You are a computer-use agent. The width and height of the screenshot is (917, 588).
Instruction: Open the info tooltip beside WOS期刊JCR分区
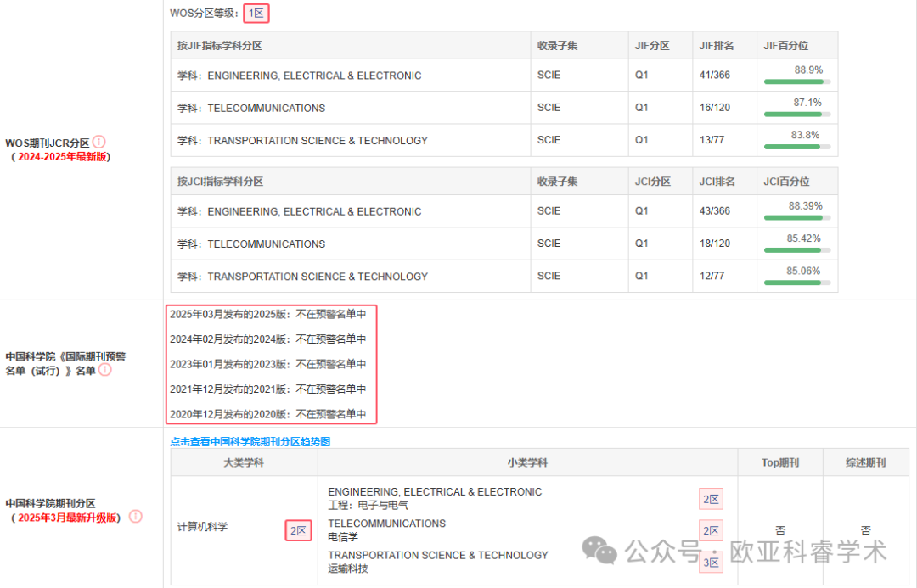[x=98, y=142]
